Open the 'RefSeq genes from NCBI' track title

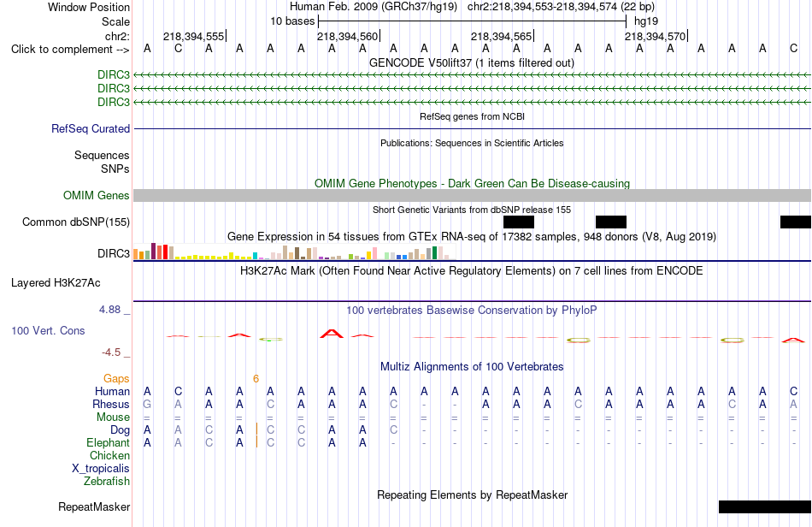pos(472,116)
